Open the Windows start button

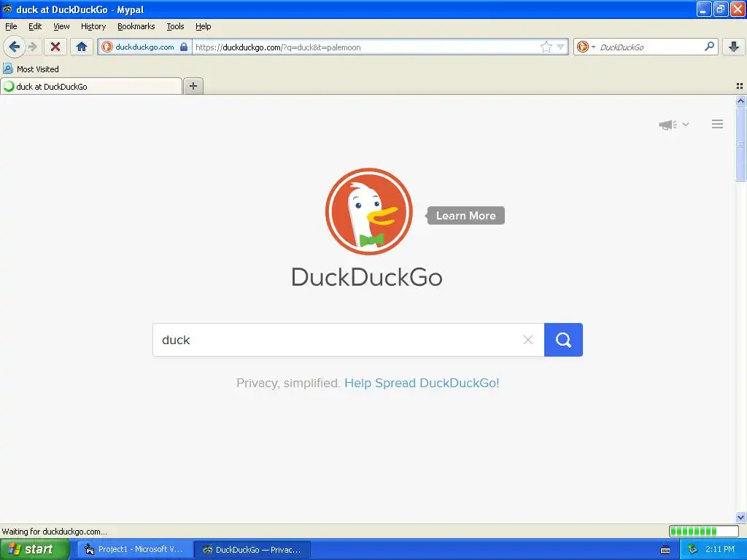(35, 549)
